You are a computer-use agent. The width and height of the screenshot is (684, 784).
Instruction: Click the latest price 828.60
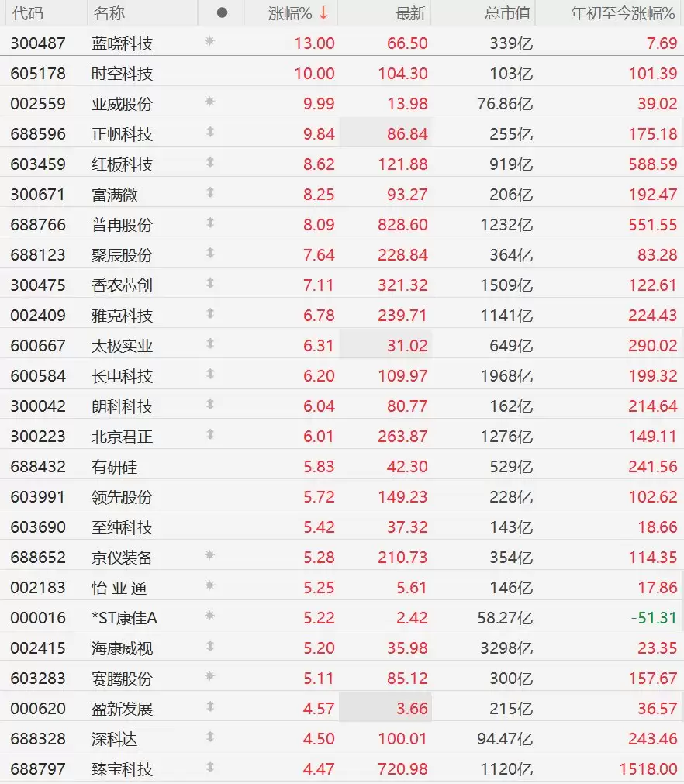tap(402, 225)
